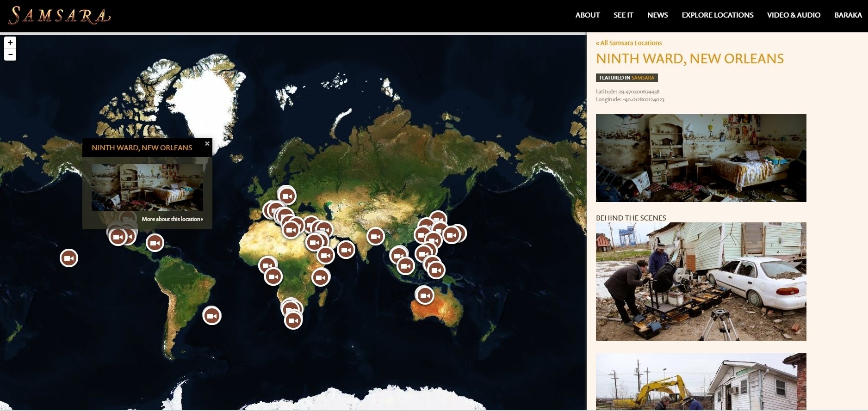The height and width of the screenshot is (411, 868).
Task: Open behind-the-scenes photo with white car
Action: pos(701,282)
